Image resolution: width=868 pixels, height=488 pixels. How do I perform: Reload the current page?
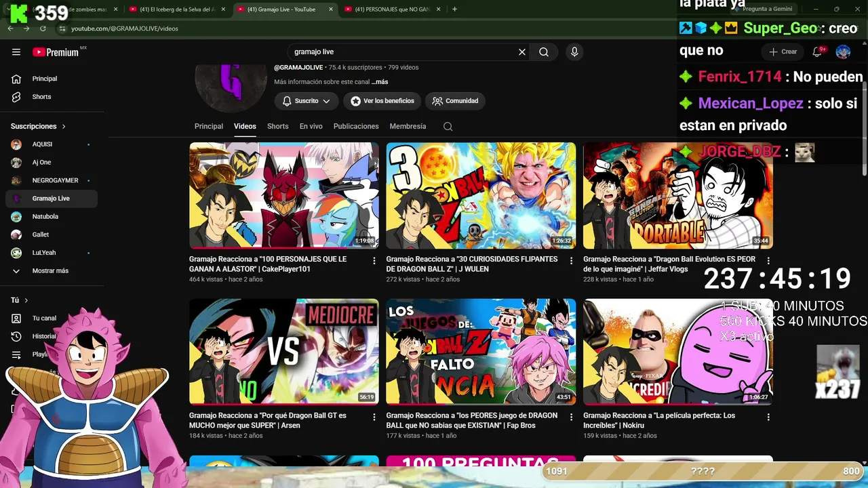(x=43, y=28)
